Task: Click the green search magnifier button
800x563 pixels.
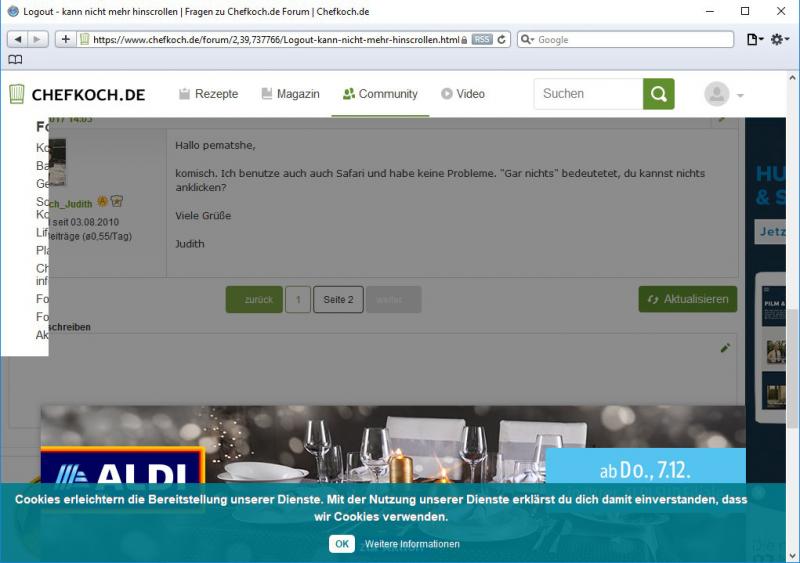Action: (x=658, y=94)
